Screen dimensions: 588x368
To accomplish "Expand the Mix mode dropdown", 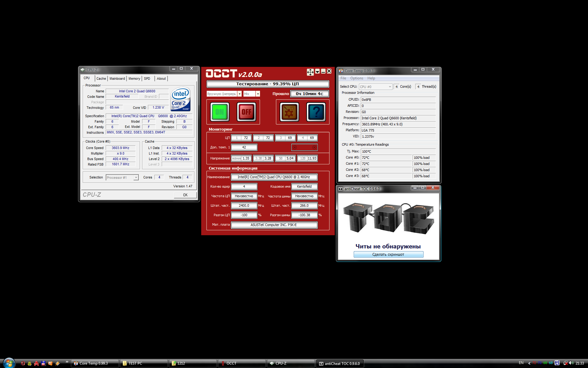I will coord(258,94).
